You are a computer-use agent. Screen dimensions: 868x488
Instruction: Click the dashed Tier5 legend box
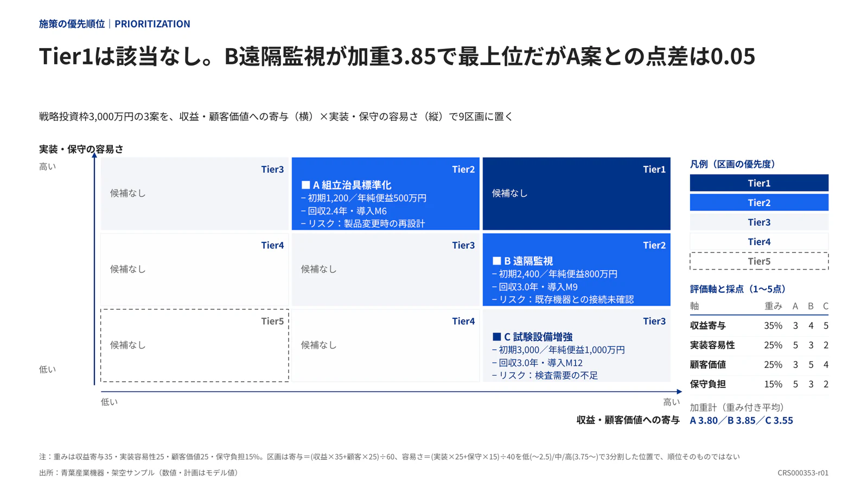pyautogui.click(x=759, y=261)
